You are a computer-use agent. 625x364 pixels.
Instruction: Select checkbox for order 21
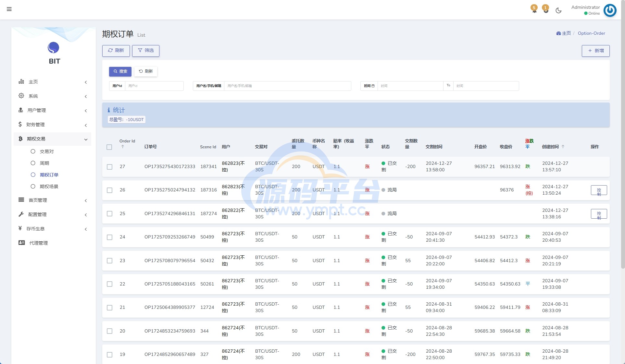point(110,308)
